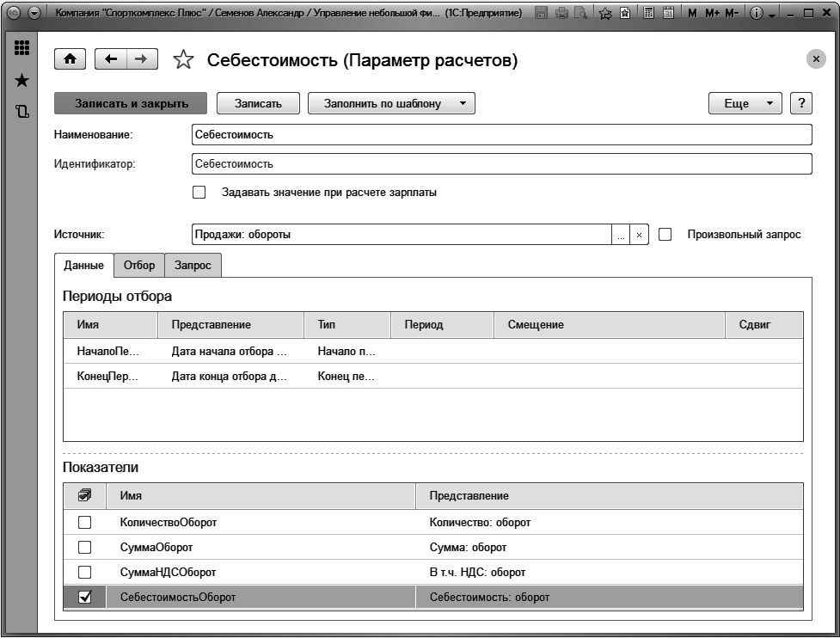Enable the Произвольный запрос checkbox
The width and height of the screenshot is (840, 638).
(665, 235)
